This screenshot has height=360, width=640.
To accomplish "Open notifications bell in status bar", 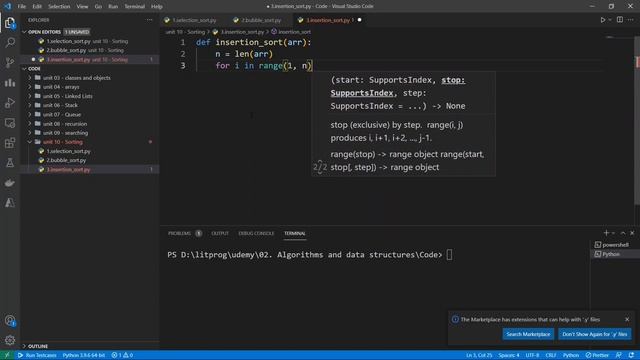I will pos(631,355).
